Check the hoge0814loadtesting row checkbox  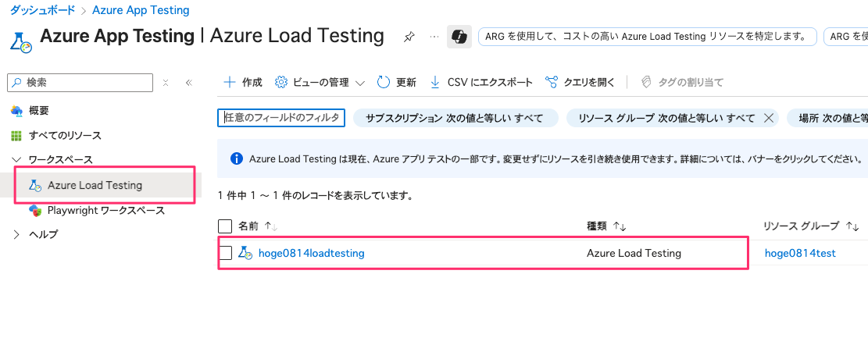point(225,254)
